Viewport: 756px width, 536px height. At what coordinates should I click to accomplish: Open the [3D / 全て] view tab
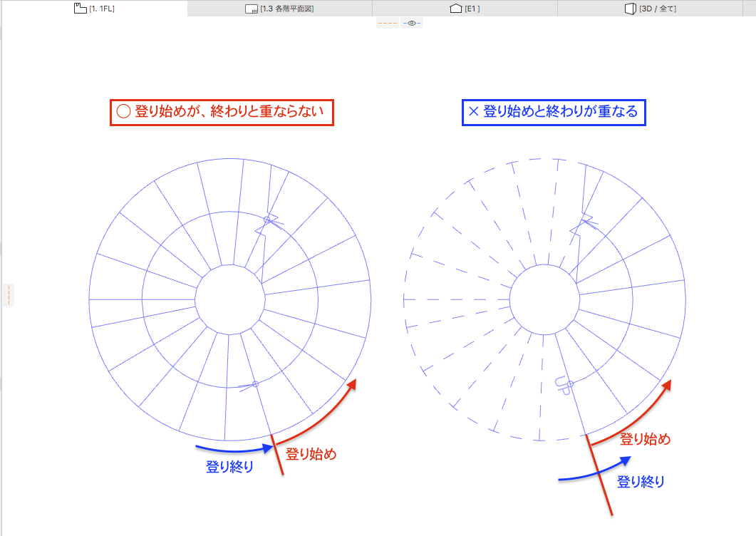pyautogui.click(x=657, y=9)
